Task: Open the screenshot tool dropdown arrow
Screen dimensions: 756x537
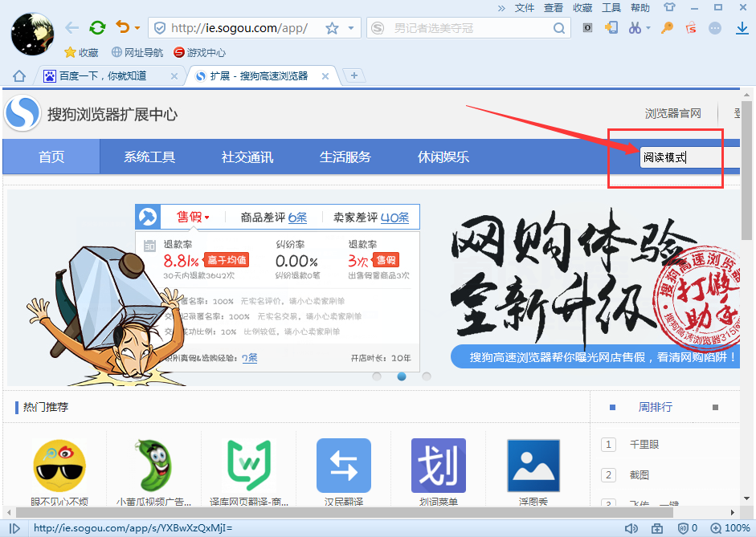Action: point(648,27)
